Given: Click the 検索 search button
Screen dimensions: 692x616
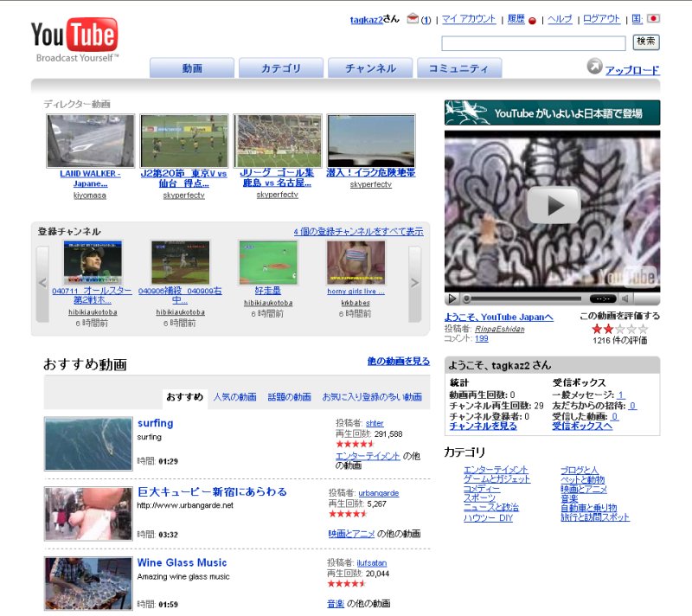Looking at the screenshot, I should coord(646,42).
